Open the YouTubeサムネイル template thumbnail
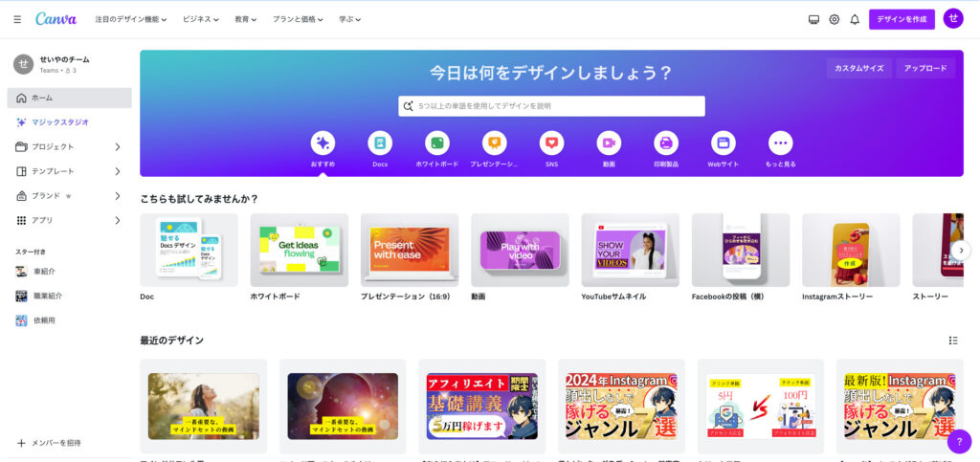The width and height of the screenshot is (980, 462). pyautogui.click(x=630, y=251)
